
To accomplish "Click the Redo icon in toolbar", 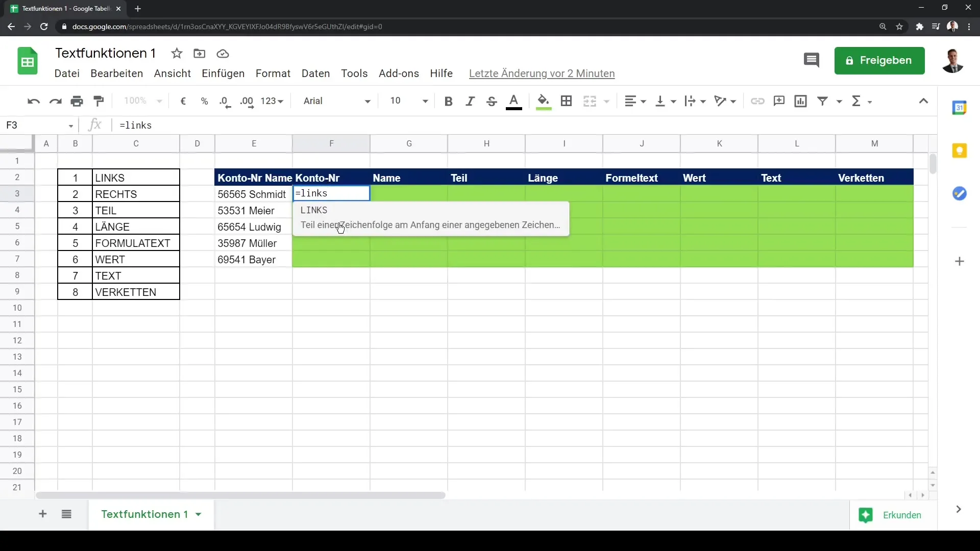I will tap(55, 101).
